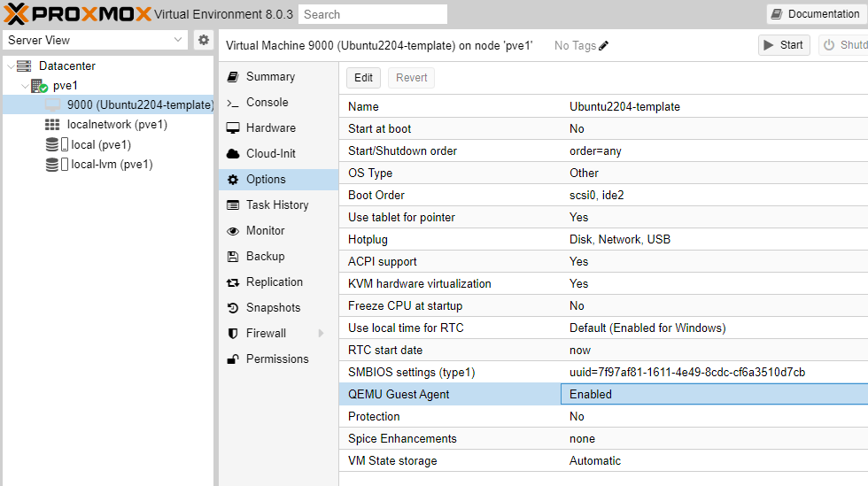The width and height of the screenshot is (868, 486).
Task: Click the 'order=any' value
Action: (x=595, y=150)
